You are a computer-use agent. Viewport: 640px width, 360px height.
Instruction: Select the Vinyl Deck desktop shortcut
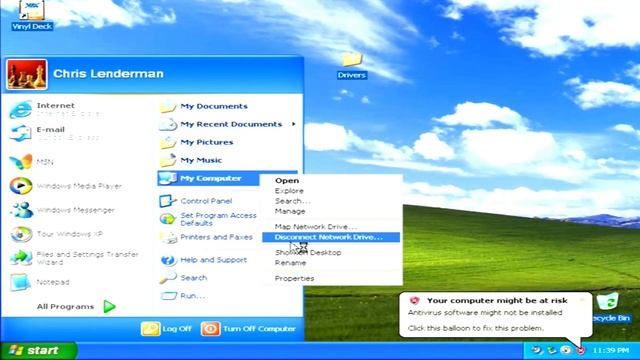32,16
